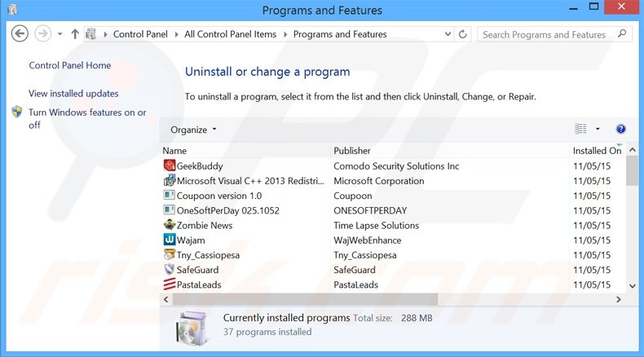This screenshot has height=357, width=644.
Task: Open recent locations dropdown arrow
Action: 60,34
